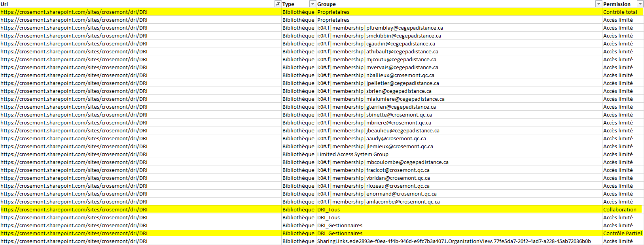Click the 'Collaboration' permission cell
644x245 pixels.
[x=619, y=210]
